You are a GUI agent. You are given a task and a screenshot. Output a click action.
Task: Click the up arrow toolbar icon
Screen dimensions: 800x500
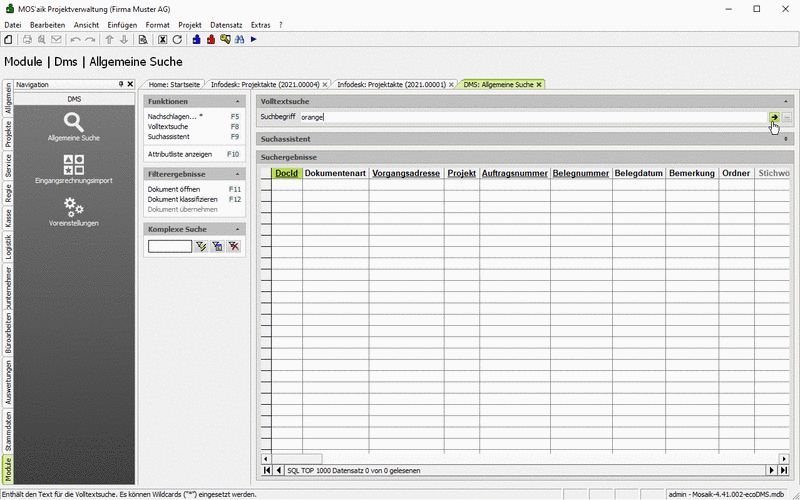pyautogui.click(x=109, y=39)
